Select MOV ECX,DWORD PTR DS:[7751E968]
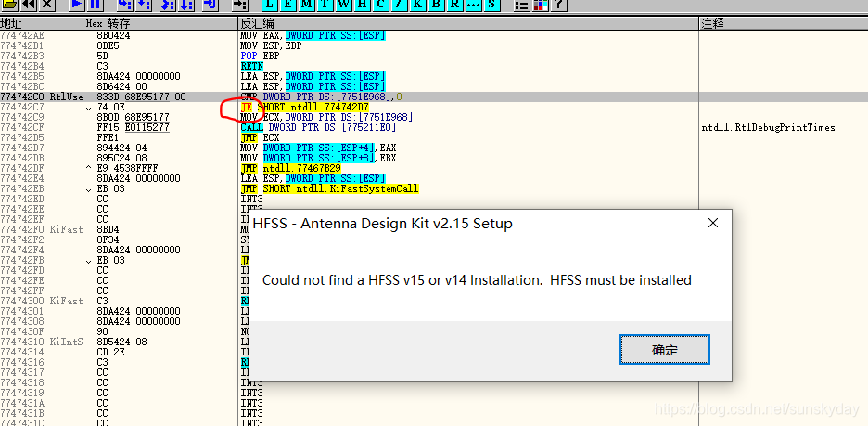This screenshot has width=868, height=426. 326,117
